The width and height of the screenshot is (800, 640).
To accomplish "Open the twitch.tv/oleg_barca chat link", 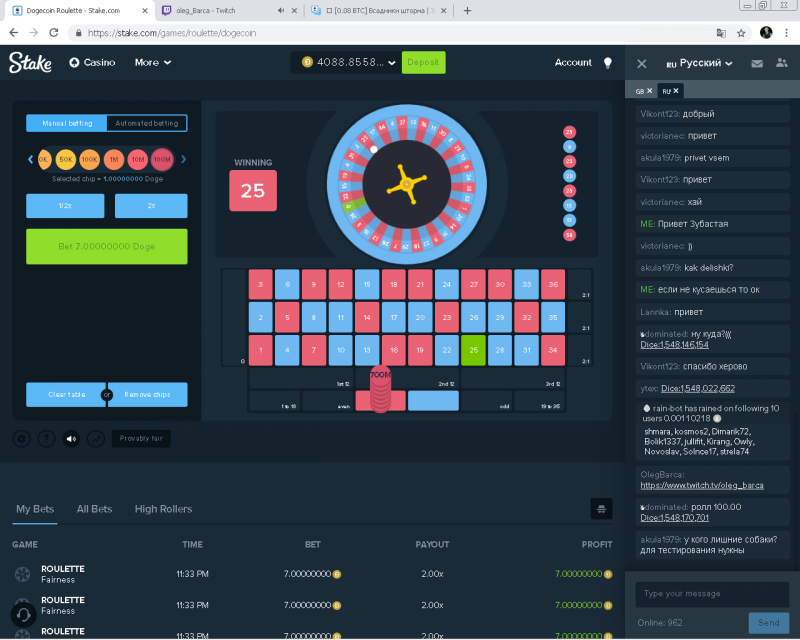I will [702, 485].
